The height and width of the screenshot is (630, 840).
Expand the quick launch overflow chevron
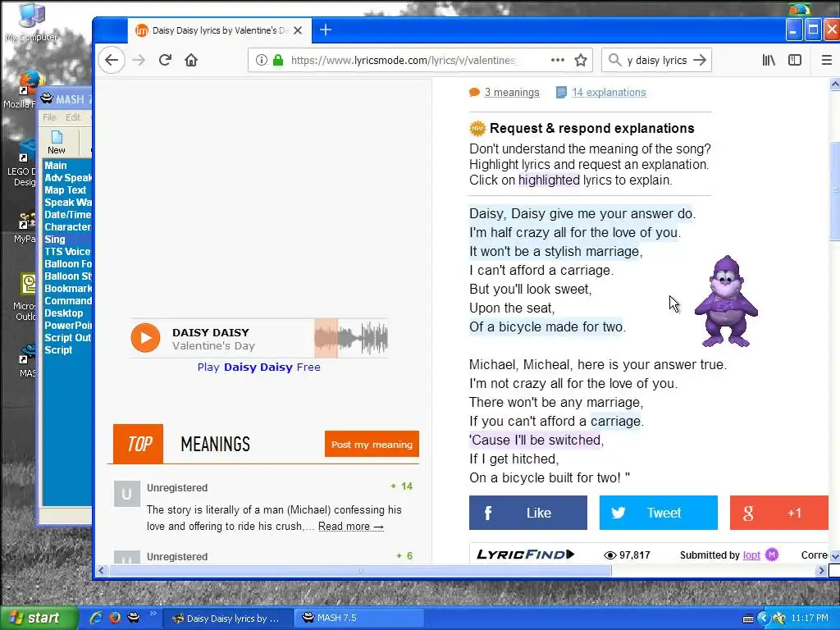(x=153, y=614)
